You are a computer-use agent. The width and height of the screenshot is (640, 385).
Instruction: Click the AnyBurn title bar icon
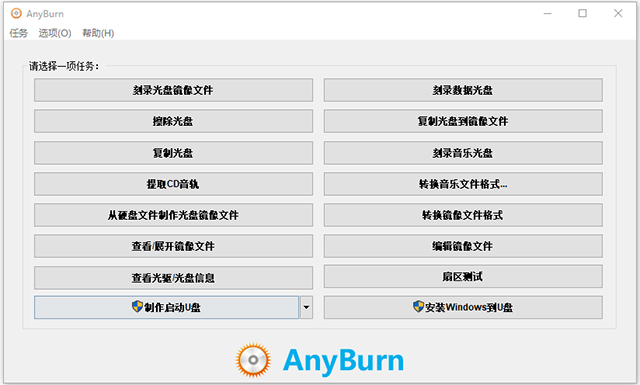click(x=16, y=13)
